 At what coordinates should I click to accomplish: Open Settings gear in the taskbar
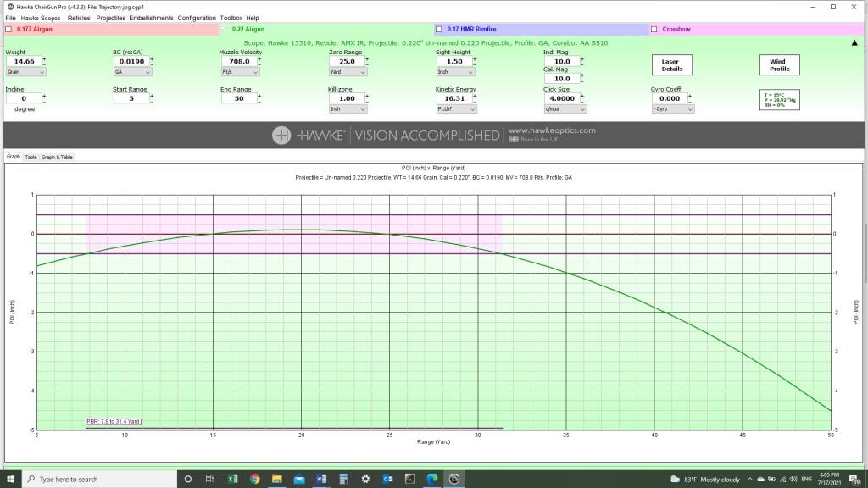(x=365, y=480)
